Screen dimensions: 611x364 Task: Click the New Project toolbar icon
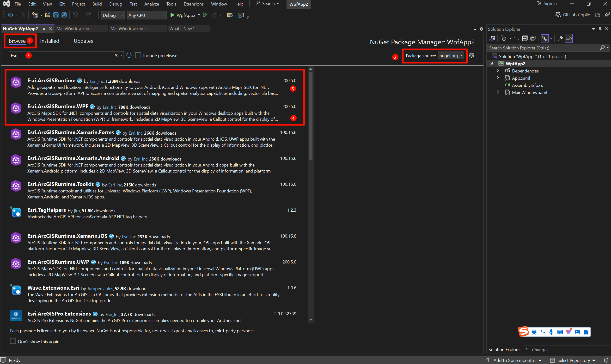(x=35, y=15)
